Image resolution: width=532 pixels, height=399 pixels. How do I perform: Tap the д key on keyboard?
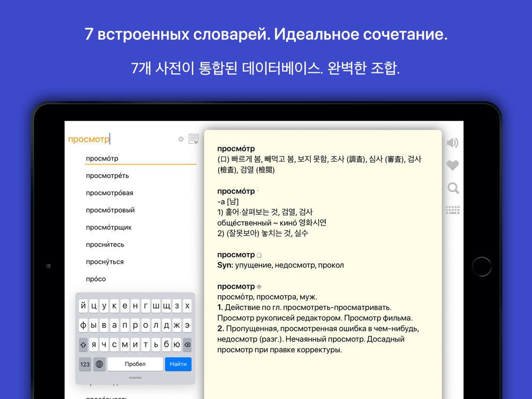pyautogui.click(x=167, y=325)
